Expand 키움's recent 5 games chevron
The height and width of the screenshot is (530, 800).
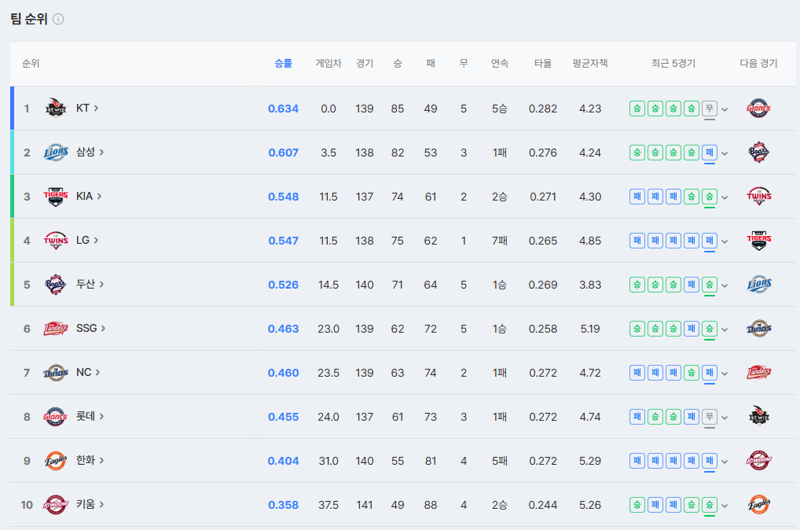[724, 506]
